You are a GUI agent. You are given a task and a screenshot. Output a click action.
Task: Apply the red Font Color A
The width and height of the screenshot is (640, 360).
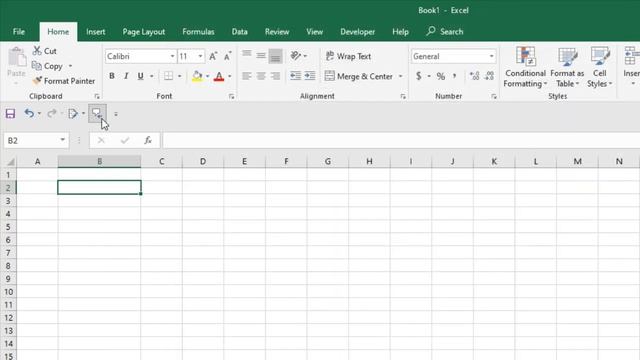coord(219,76)
